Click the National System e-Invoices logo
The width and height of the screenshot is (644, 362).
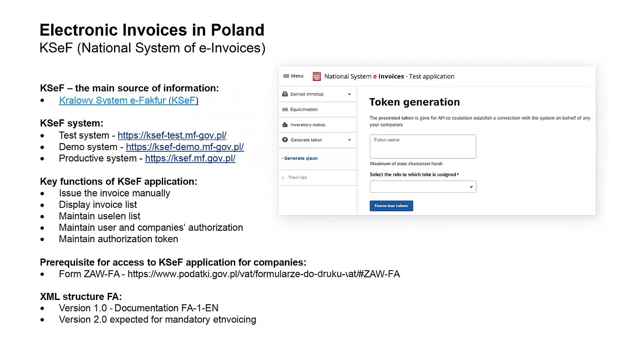[x=316, y=76]
